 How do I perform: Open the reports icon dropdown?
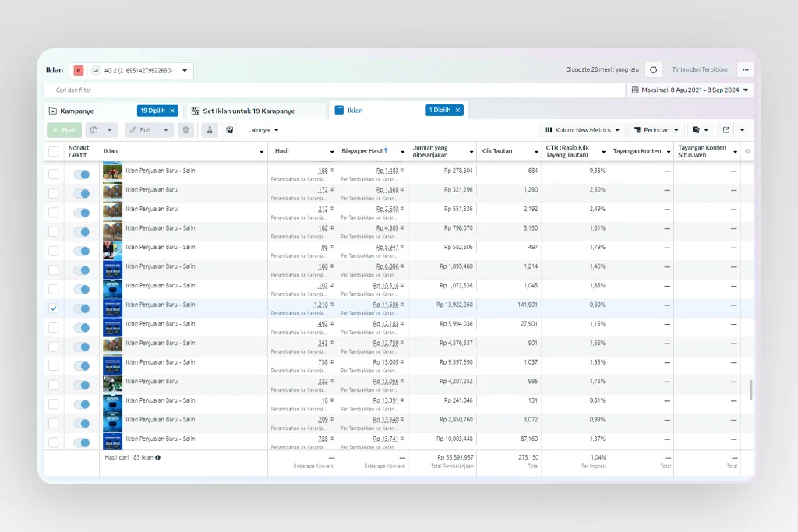click(701, 130)
